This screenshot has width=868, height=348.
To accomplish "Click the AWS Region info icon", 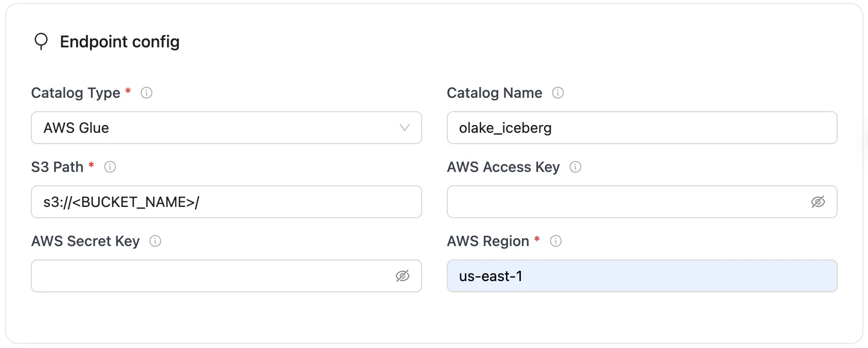I will pos(556,241).
